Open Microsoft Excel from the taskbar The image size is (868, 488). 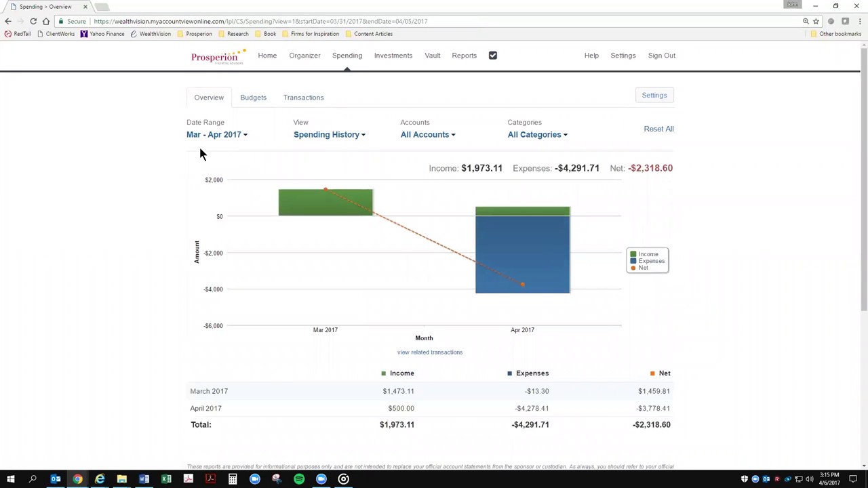coord(166,479)
